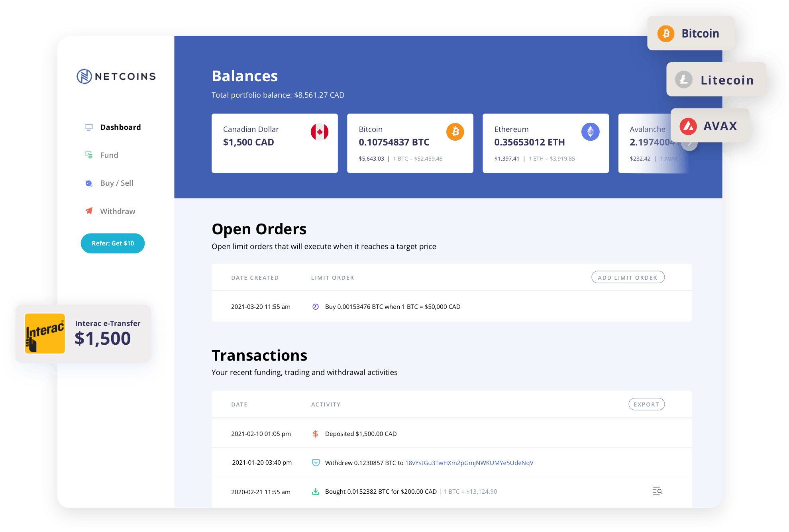Click the limit order date 2021-03-20 11:55 am
The height and width of the screenshot is (532, 789).
pos(261,306)
